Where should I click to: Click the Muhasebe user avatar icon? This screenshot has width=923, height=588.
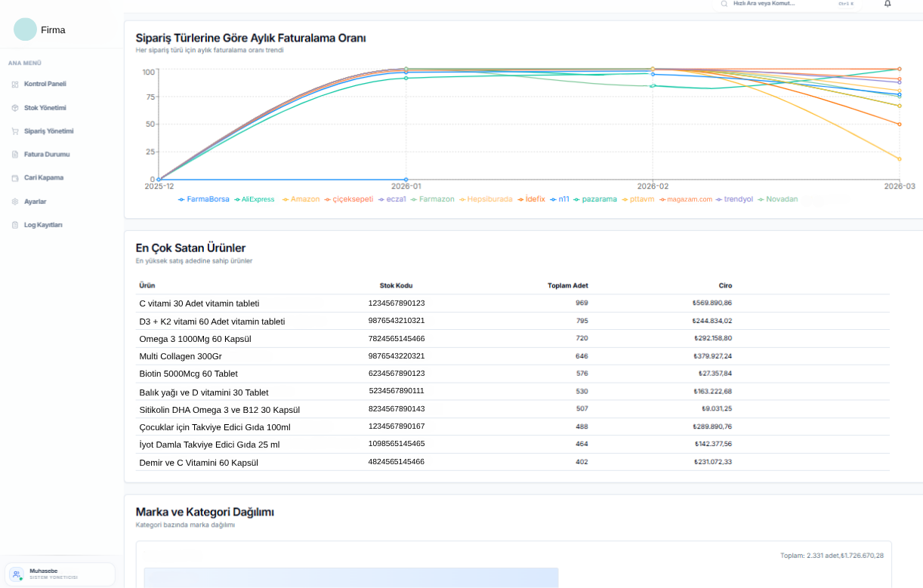click(17, 574)
